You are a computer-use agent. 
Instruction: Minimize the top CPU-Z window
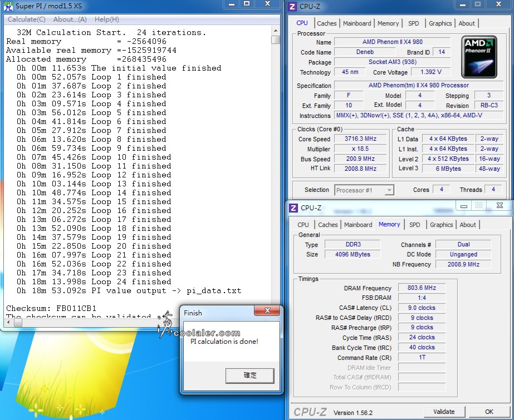pyautogui.click(x=463, y=4)
